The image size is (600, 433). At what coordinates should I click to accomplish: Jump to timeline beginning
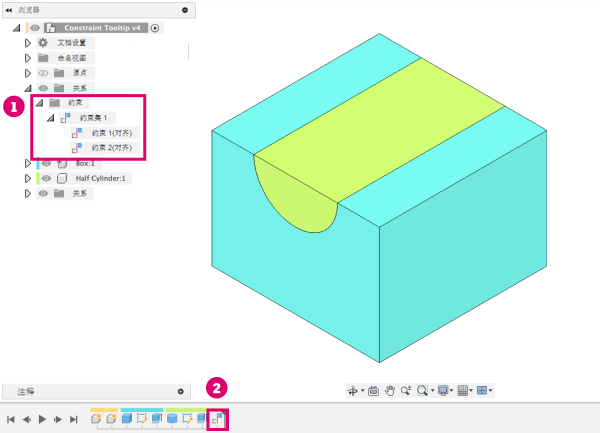[x=11, y=419]
